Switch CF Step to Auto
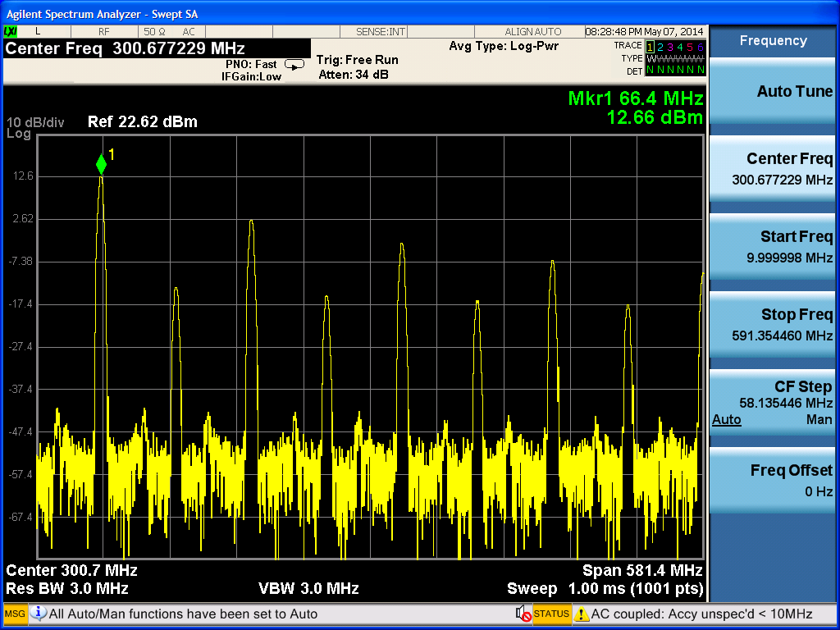 (726, 420)
